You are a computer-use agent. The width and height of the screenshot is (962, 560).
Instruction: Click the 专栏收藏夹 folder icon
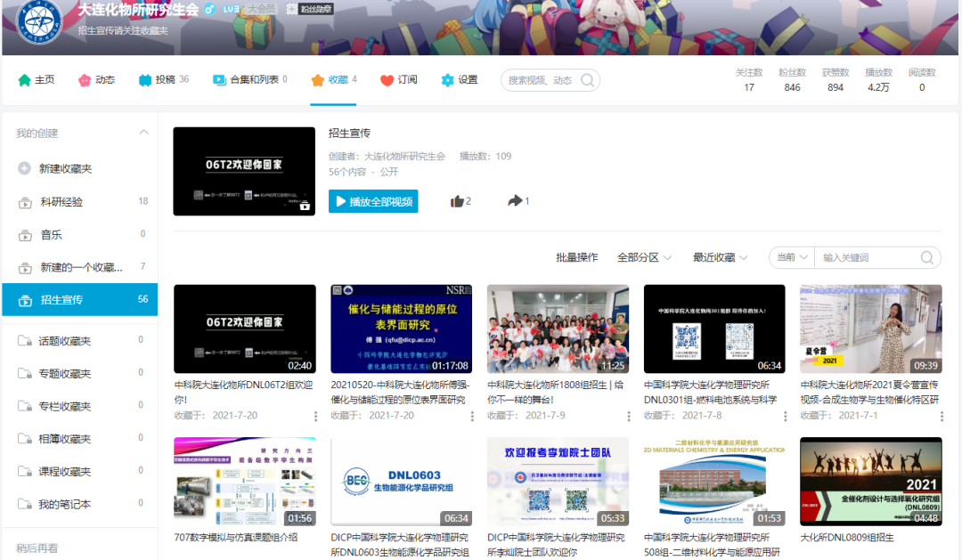[x=25, y=406]
